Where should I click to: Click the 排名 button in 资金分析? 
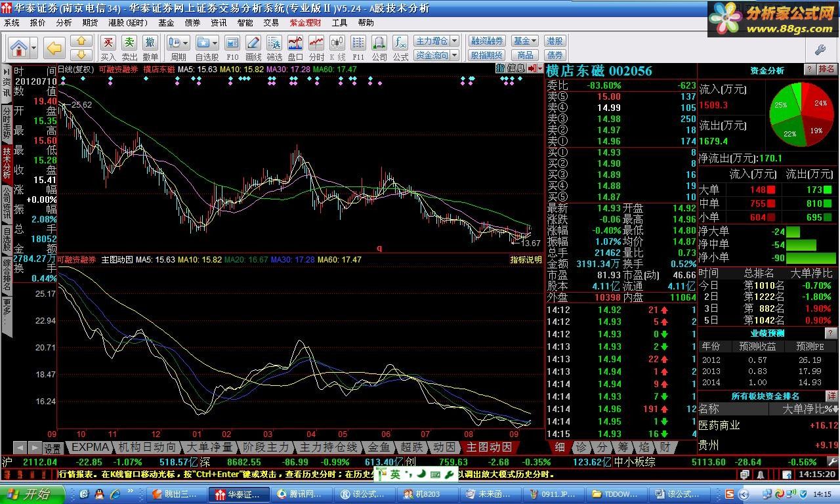point(827,70)
